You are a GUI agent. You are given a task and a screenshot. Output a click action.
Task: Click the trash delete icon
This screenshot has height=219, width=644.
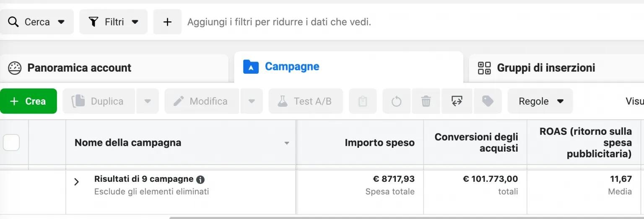tap(426, 101)
